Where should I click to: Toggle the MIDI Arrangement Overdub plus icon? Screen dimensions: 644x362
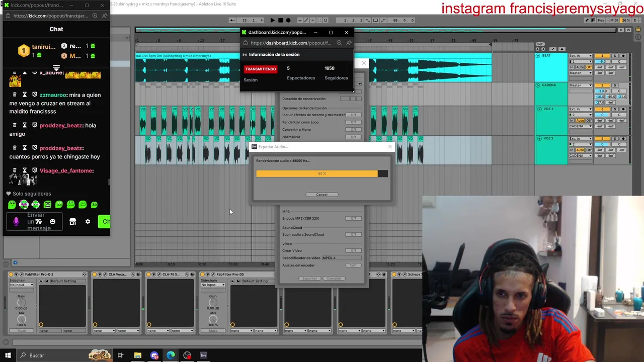[x=300, y=20]
